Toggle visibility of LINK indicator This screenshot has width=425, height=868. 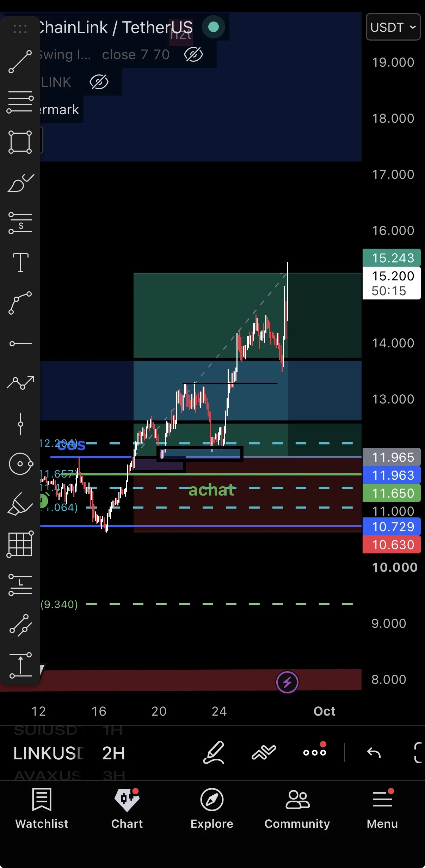click(99, 82)
